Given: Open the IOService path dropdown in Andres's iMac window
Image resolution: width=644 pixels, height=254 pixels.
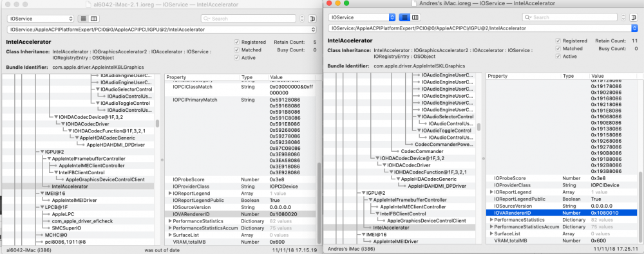Looking at the screenshot, I should tap(483, 28).
